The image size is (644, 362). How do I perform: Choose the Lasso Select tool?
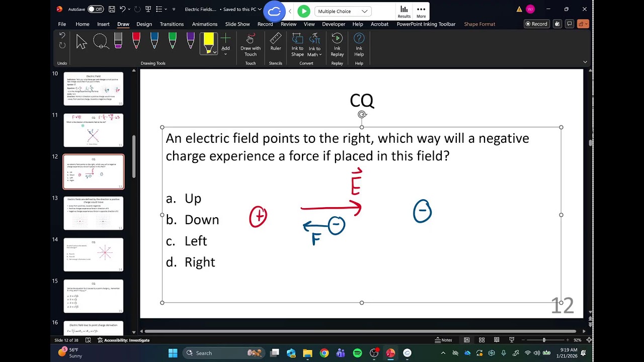100,42
